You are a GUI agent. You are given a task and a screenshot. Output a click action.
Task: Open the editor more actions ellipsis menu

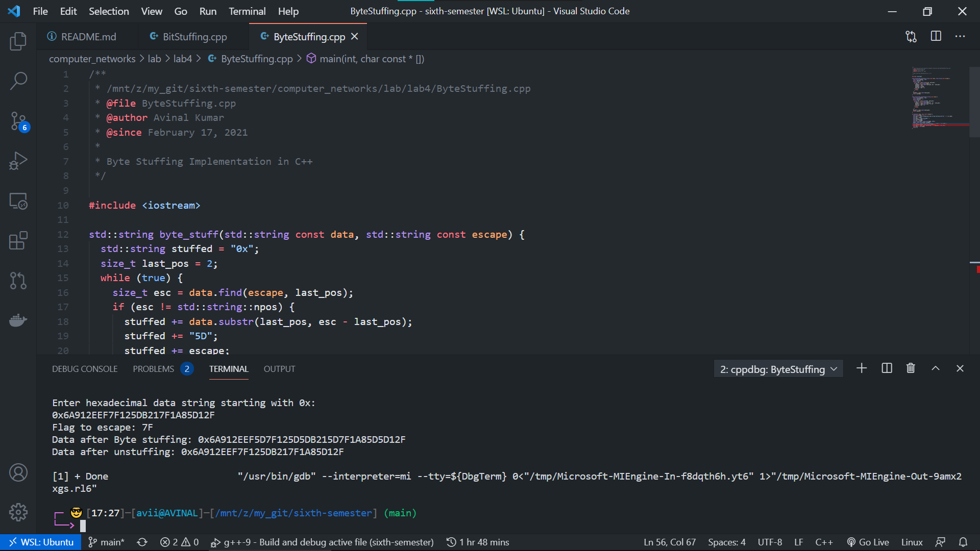click(960, 36)
